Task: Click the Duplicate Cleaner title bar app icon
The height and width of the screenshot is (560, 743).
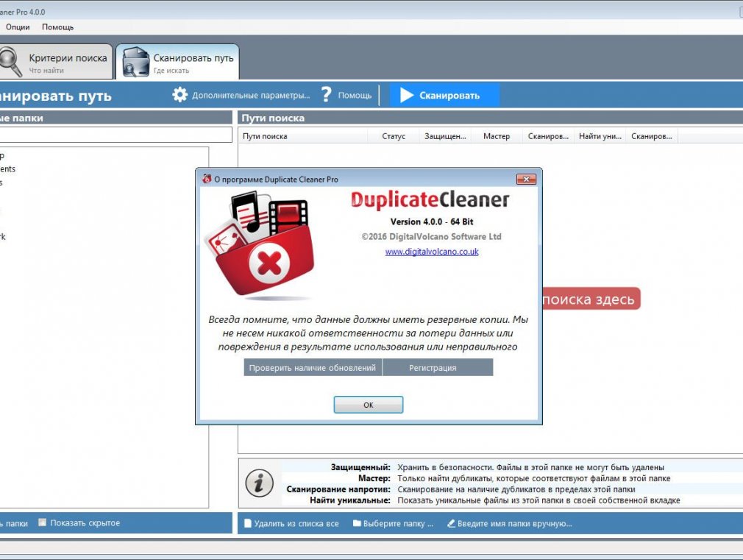Action: [207, 179]
